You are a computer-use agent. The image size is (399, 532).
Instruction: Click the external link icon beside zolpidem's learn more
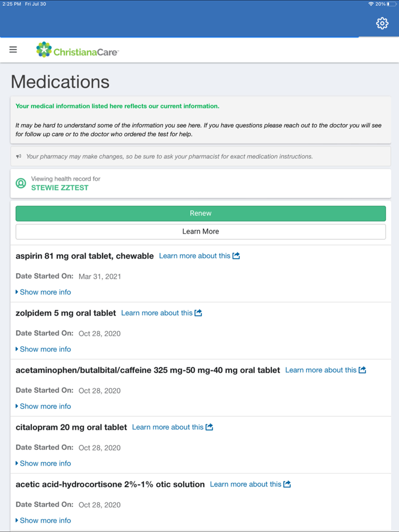coord(198,312)
